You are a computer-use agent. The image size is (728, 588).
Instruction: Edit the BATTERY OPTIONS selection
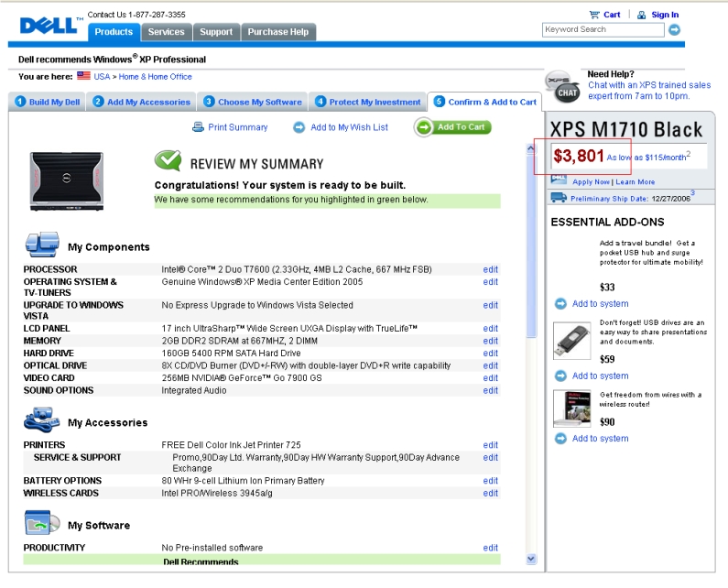(490, 481)
